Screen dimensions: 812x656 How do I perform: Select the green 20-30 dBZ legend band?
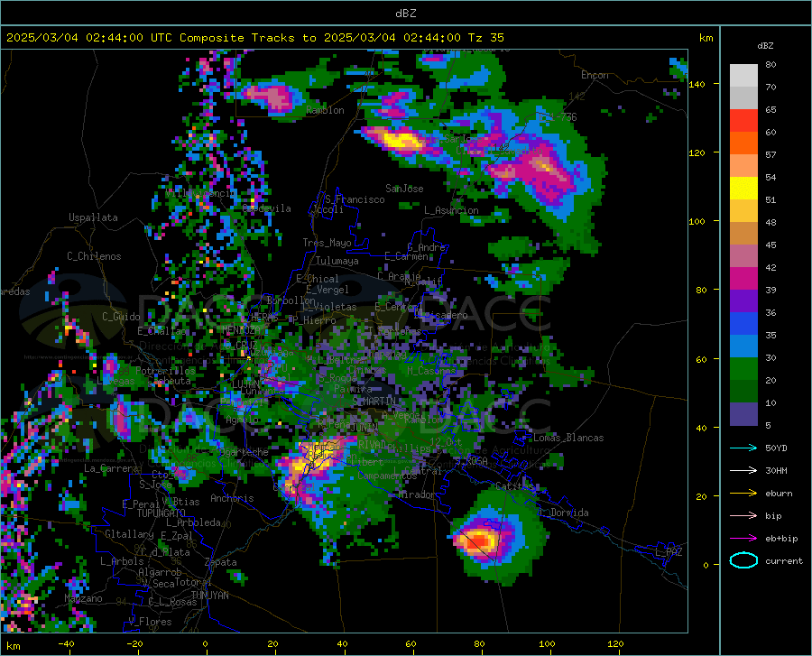coord(743,369)
